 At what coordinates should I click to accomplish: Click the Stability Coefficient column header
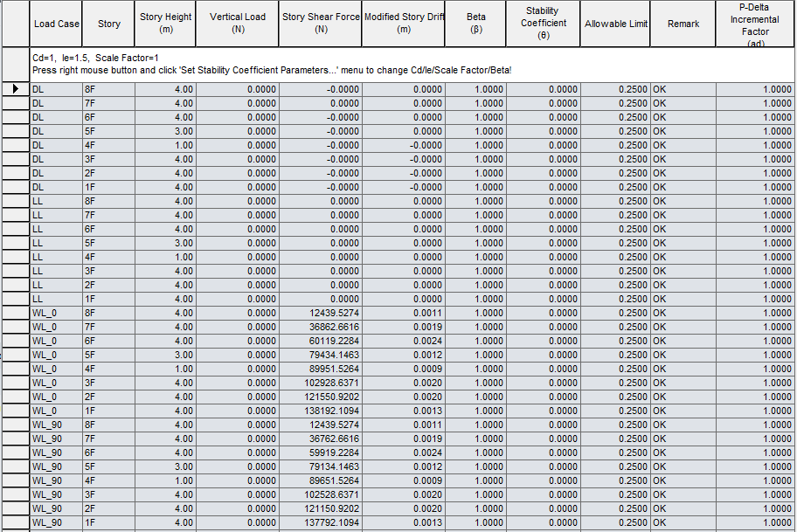click(x=543, y=24)
